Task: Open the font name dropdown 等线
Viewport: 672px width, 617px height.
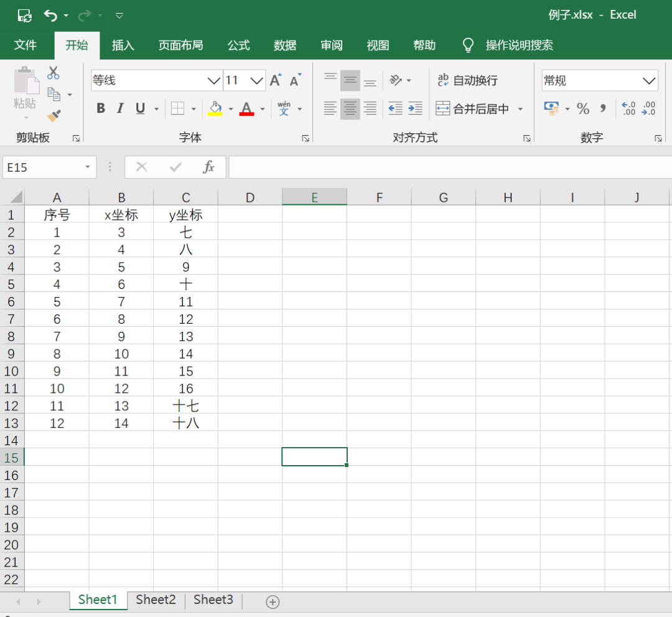Action: pyautogui.click(x=214, y=80)
